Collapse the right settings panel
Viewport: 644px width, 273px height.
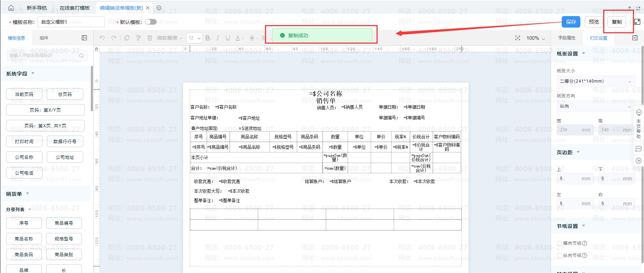pyautogui.click(x=635, y=38)
